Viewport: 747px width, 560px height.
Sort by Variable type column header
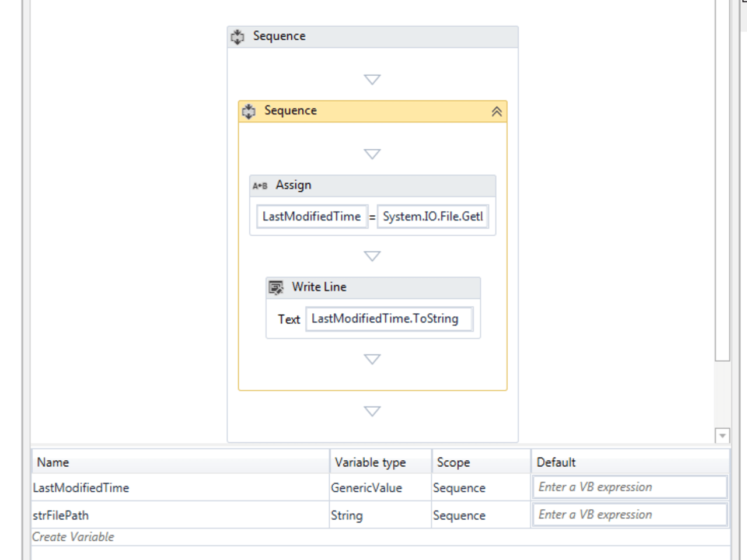click(x=381, y=462)
